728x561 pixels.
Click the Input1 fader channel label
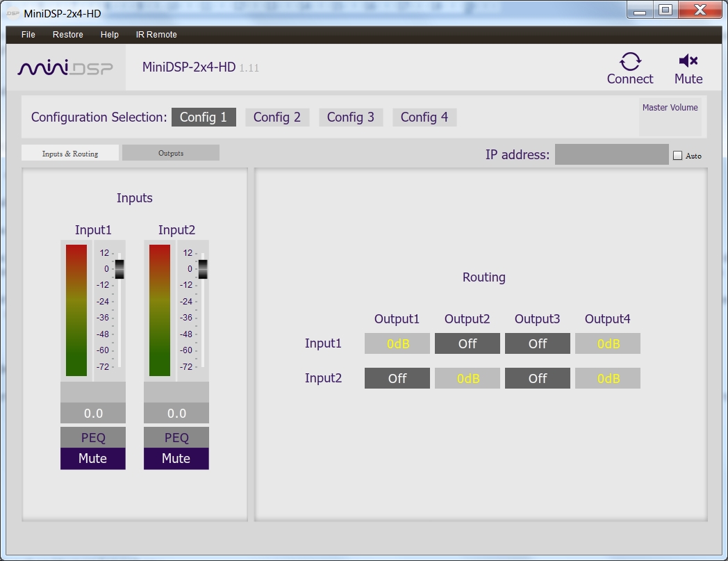tap(93, 230)
